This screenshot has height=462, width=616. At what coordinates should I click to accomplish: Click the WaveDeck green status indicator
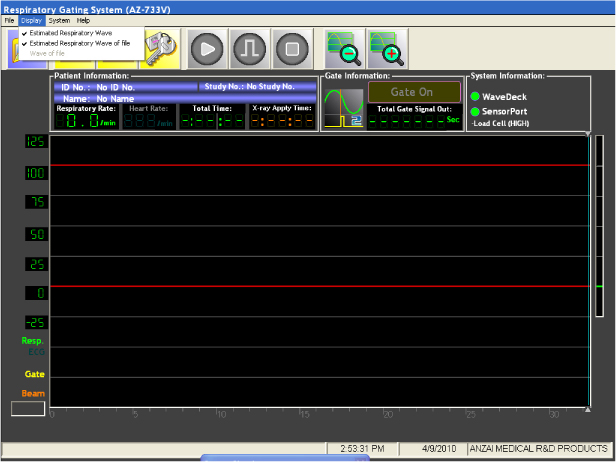476,97
